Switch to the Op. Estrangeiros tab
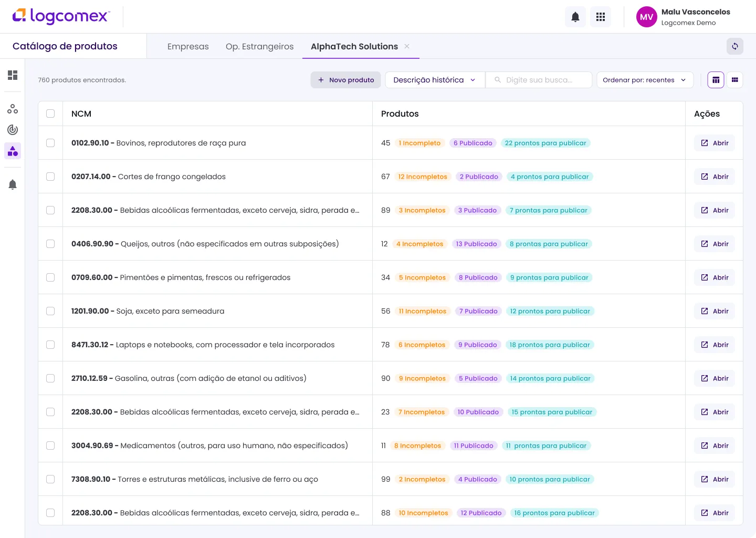Screen dimensions: 756x538 260,46
